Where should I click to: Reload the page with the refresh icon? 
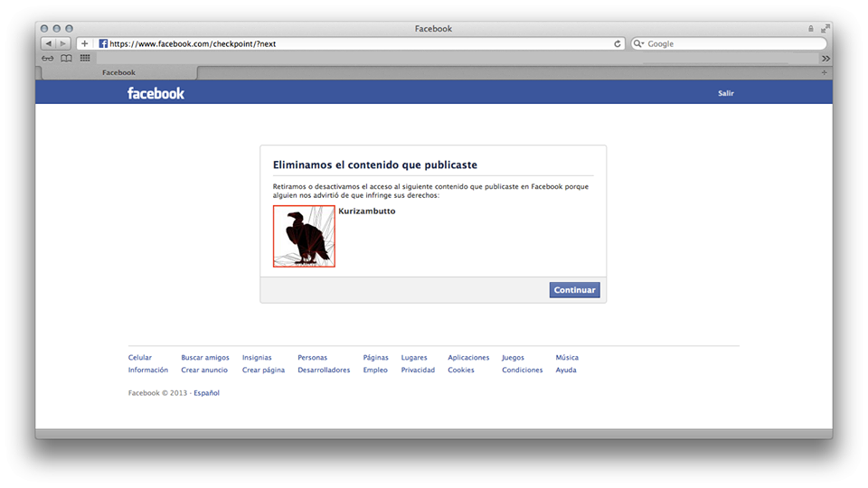click(x=618, y=43)
